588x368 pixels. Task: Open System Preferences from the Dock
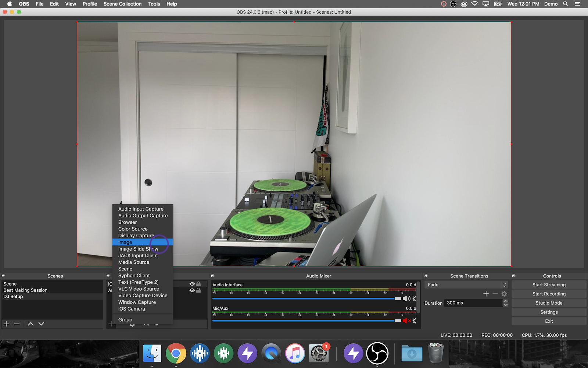[319, 353]
